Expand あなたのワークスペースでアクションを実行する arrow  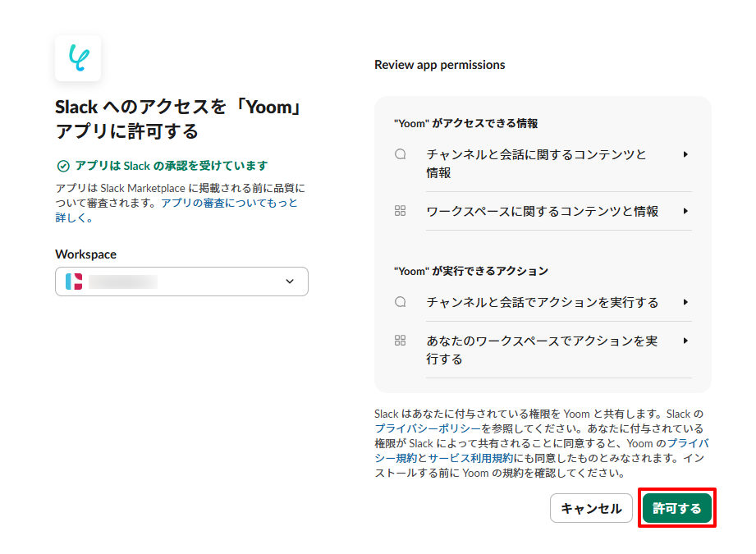tap(685, 341)
